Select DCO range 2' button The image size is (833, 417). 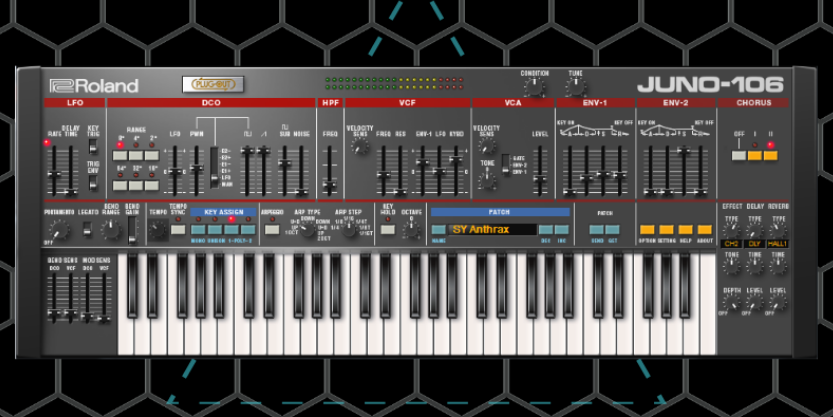152,156
